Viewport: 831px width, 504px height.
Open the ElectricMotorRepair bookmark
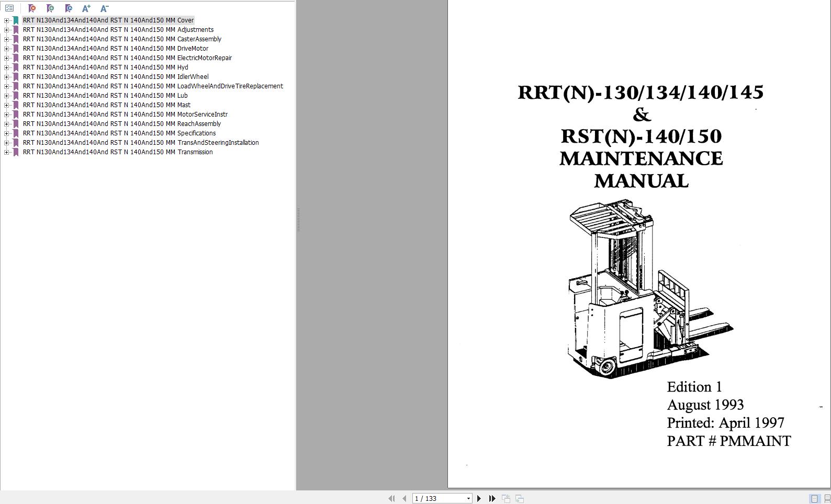tap(127, 58)
